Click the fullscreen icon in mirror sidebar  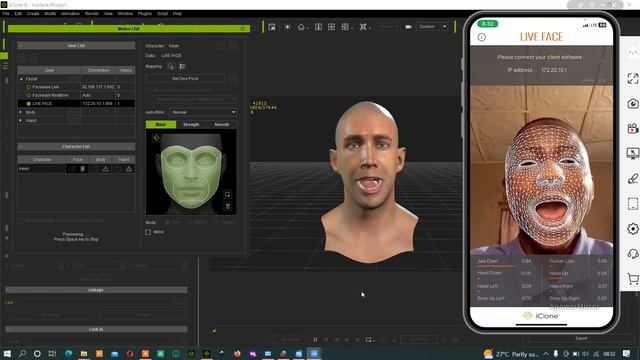click(x=633, y=78)
